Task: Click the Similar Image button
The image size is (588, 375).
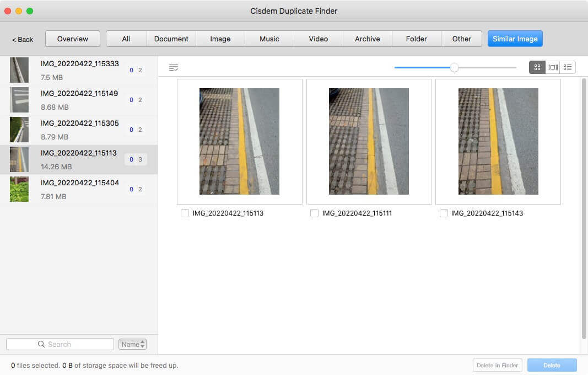Action: click(515, 39)
